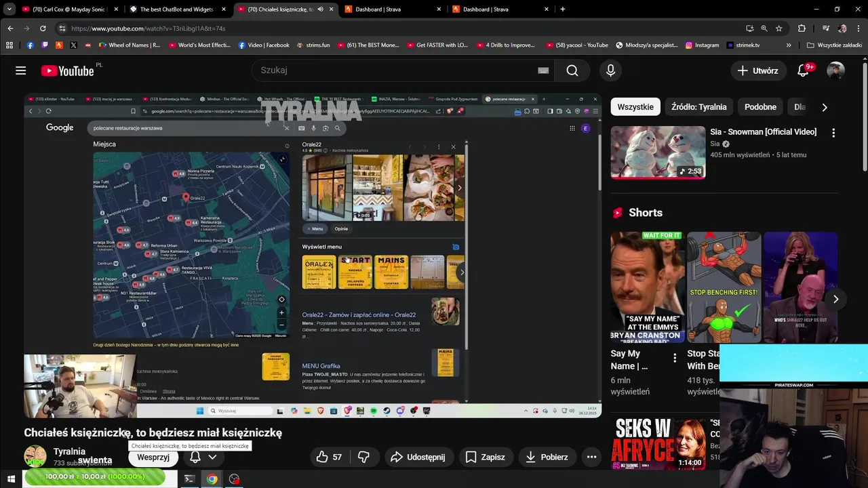
Task: Select the Wszystkie filter chip
Action: point(635,107)
